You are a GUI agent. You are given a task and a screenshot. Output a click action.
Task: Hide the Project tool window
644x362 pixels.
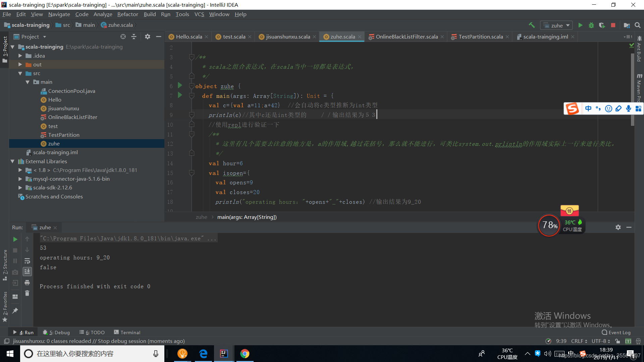pos(159,37)
